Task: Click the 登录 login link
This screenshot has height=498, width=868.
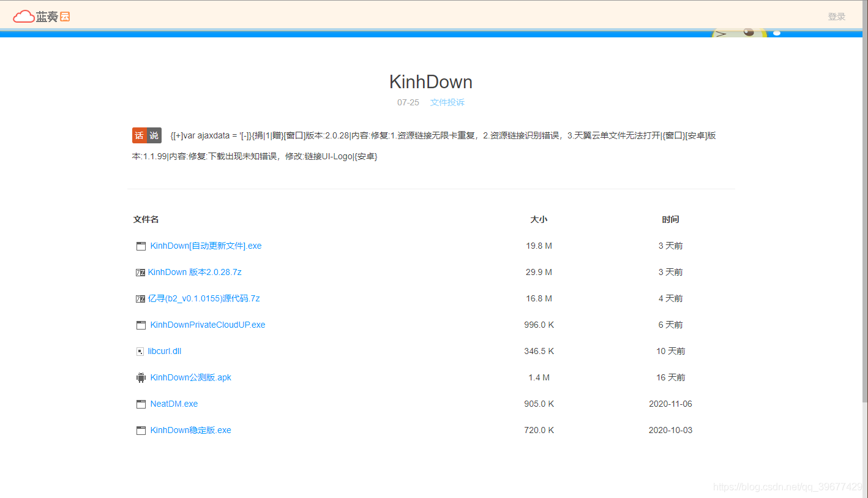Action: [x=837, y=17]
